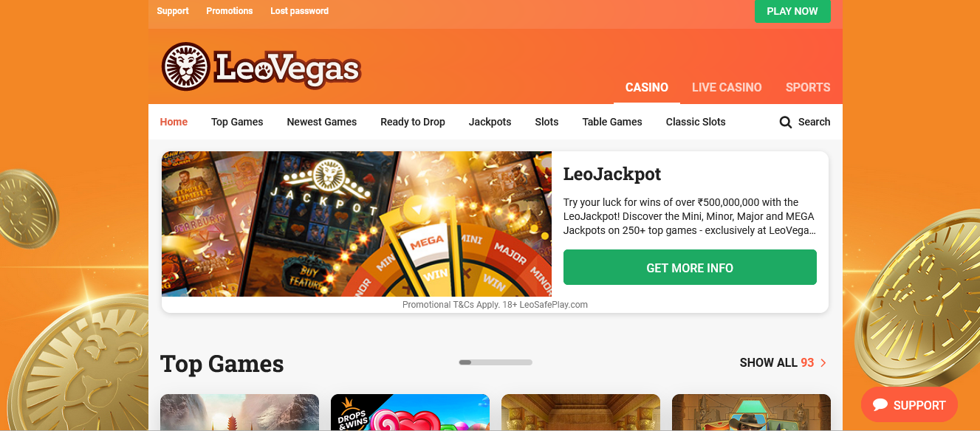Click the Top Games carousel scroll indicator

point(496,362)
